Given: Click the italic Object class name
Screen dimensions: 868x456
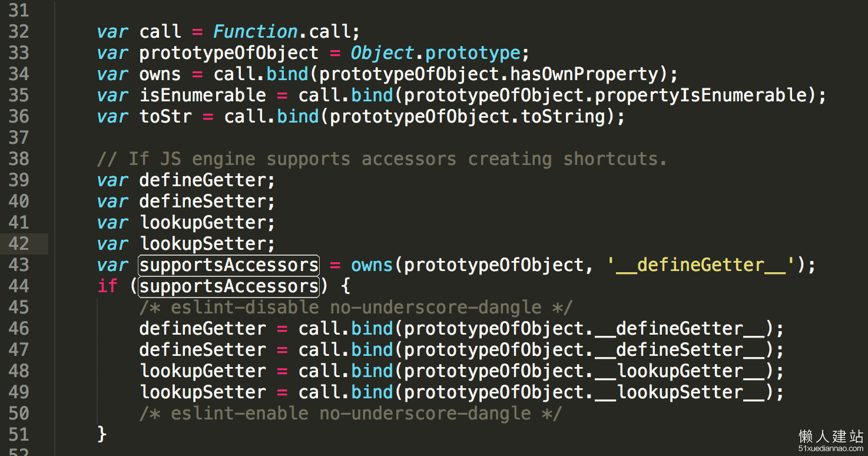Looking at the screenshot, I should point(383,53).
